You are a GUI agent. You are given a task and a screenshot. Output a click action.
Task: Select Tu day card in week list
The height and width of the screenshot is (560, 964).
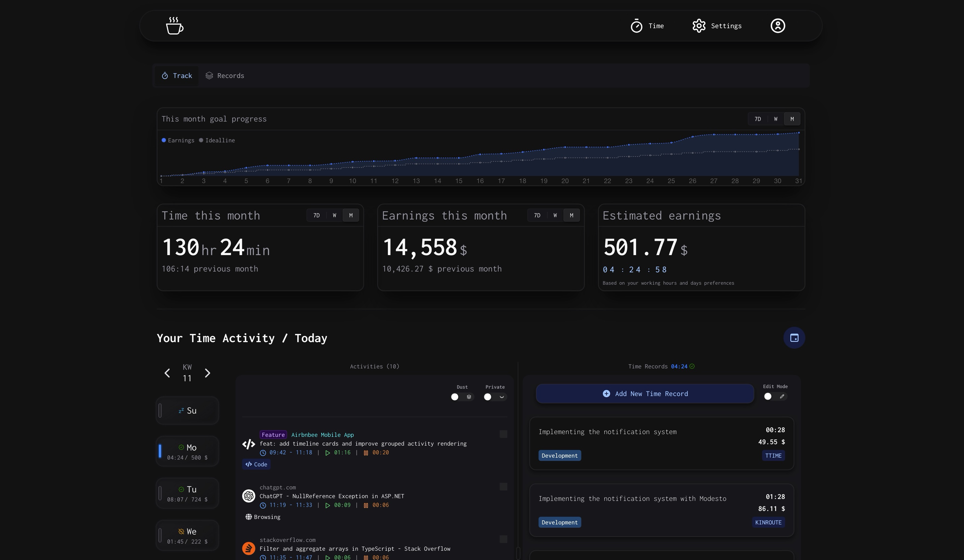[187, 493]
